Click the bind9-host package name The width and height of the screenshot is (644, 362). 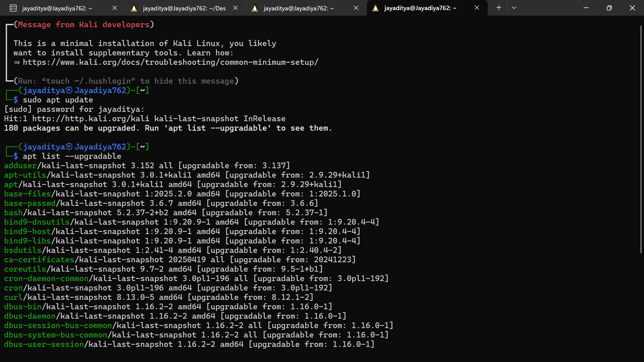click(x=28, y=232)
